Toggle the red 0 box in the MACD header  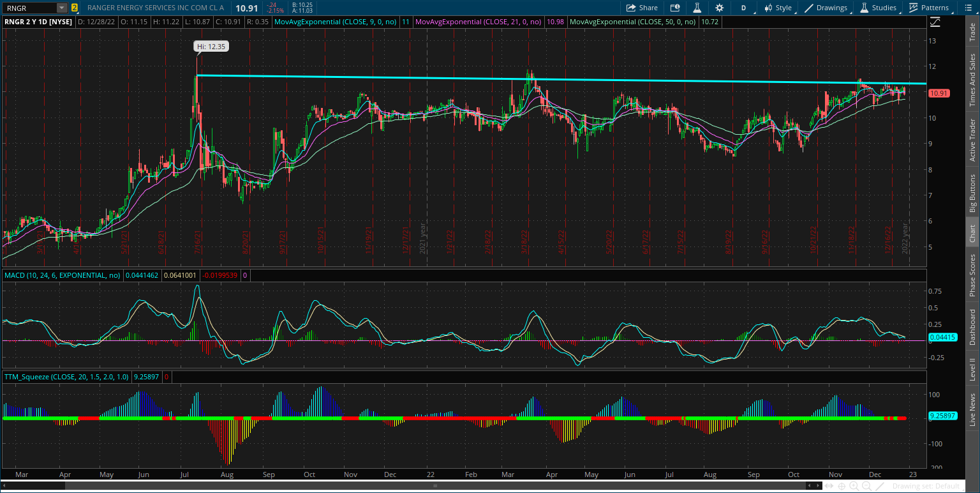point(246,275)
